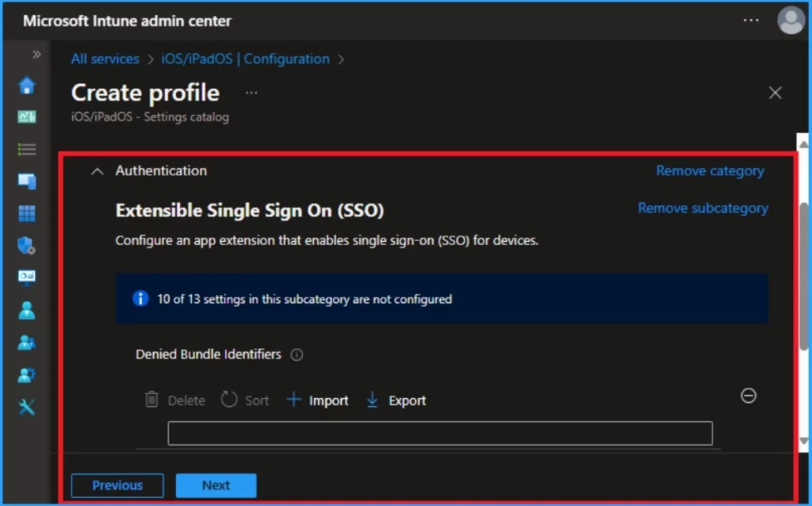This screenshot has height=506, width=812.
Task: Open the user account avatar
Action: pyautogui.click(x=791, y=20)
